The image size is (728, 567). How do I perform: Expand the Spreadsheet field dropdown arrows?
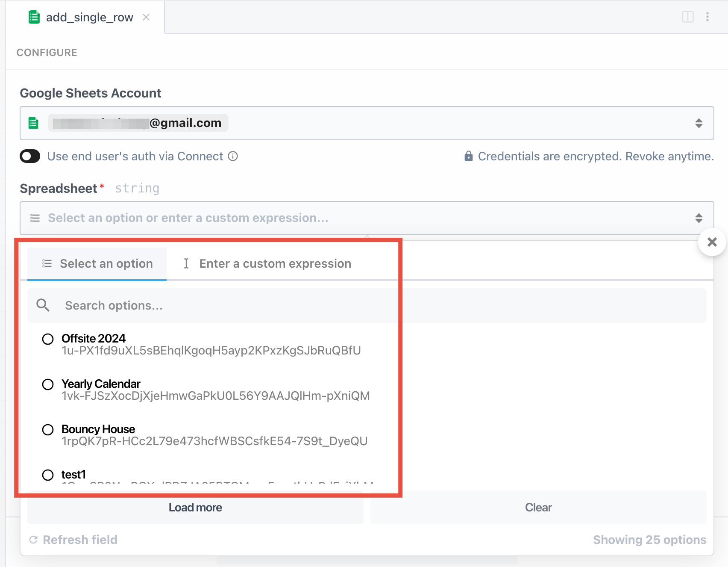click(x=699, y=218)
